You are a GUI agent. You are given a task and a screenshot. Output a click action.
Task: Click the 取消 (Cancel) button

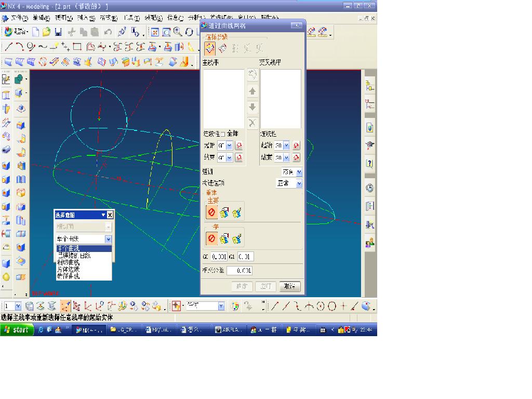pyautogui.click(x=290, y=286)
